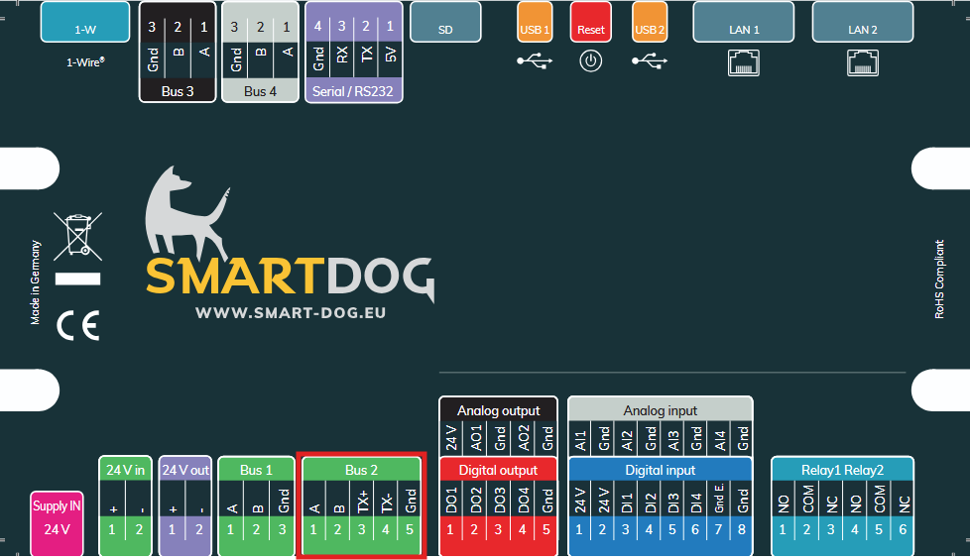Click the Ethernet port icon under LAN 1

(744, 64)
